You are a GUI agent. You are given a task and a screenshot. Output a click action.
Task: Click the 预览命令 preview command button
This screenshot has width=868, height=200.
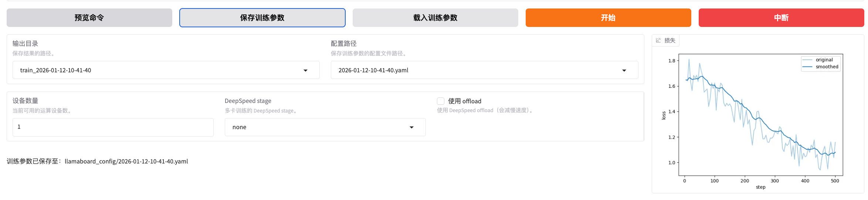89,18
